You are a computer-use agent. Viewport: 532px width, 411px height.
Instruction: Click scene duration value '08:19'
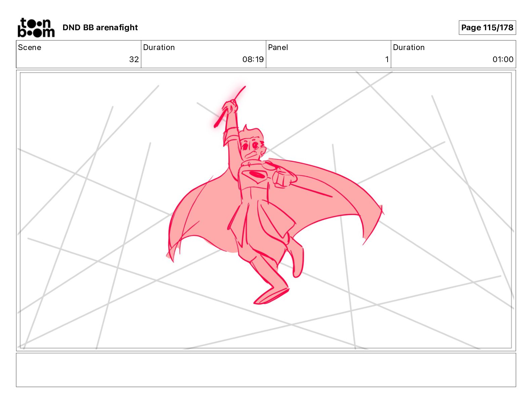point(253,59)
